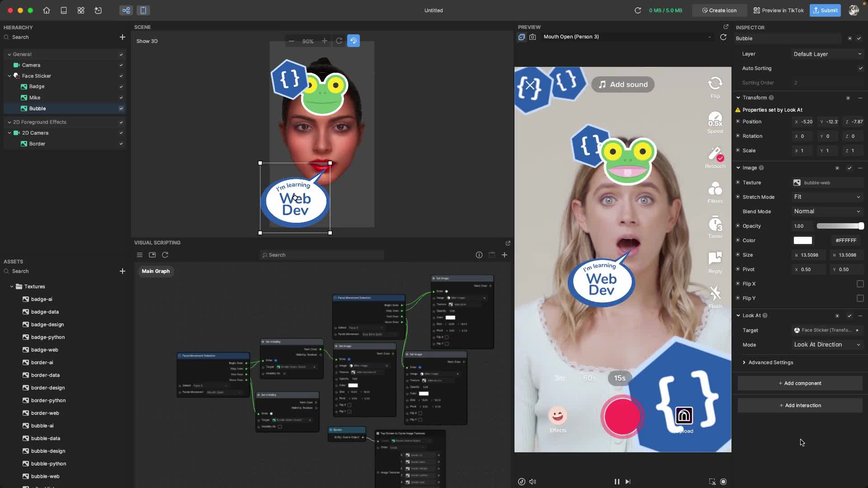The width and height of the screenshot is (868, 488).
Task: Mute the preview audio
Action: coord(533,481)
